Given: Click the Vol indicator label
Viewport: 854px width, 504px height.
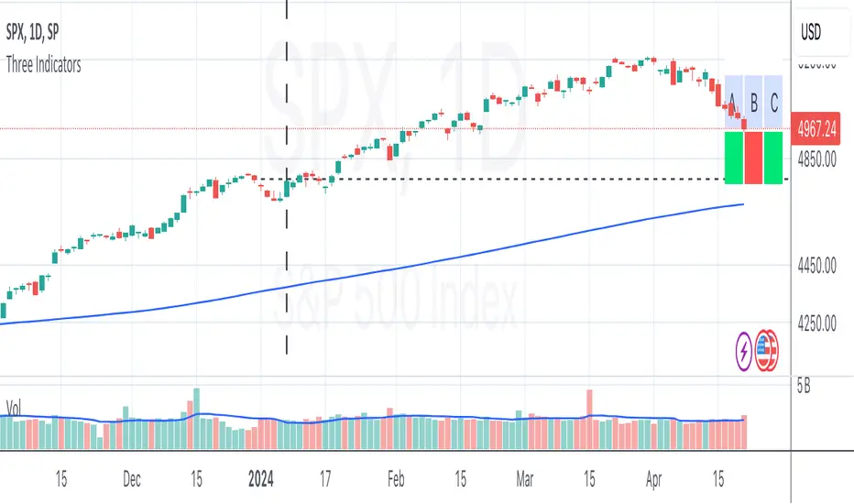Looking at the screenshot, I should [x=15, y=404].
